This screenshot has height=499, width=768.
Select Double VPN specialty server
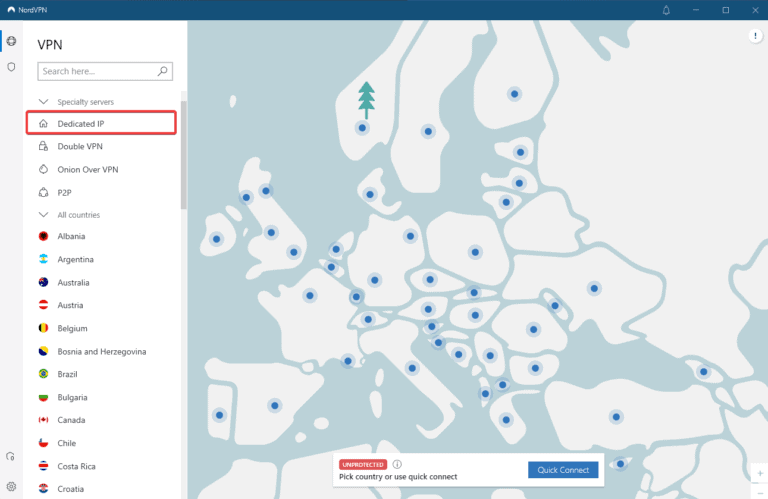[78, 146]
